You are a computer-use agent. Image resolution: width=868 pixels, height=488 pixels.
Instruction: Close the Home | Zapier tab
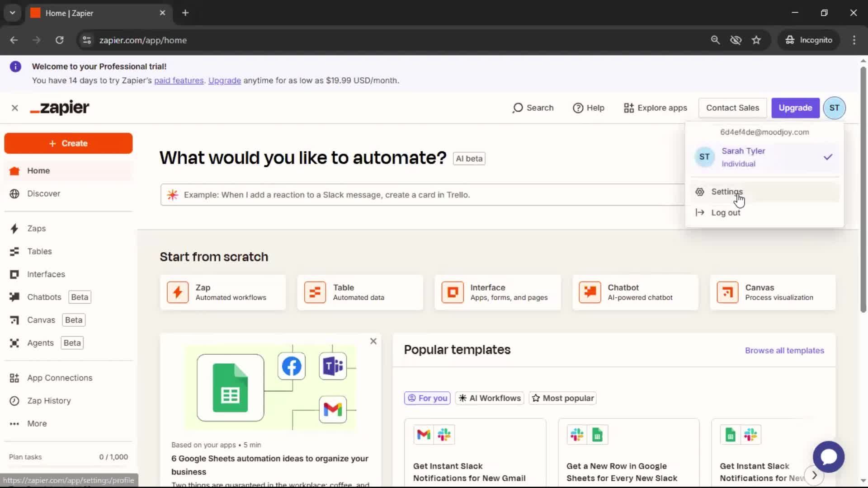(x=162, y=13)
